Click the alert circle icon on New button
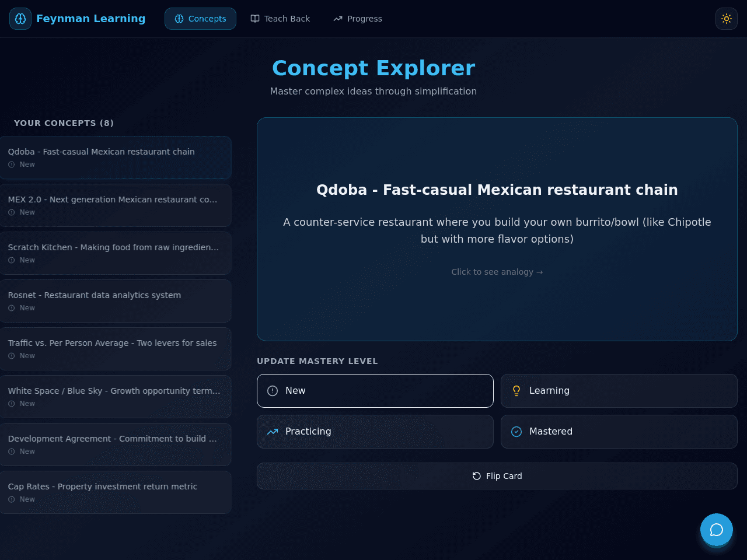The height and width of the screenshot is (560, 747). point(273,391)
